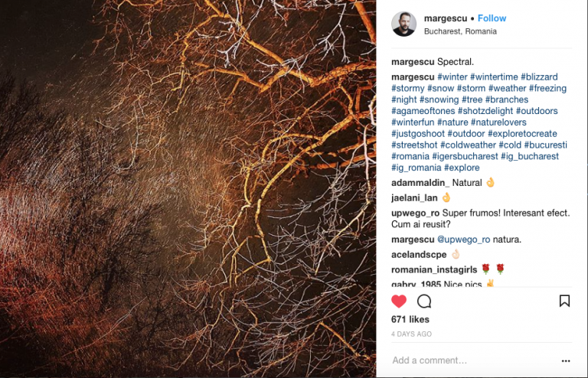The width and height of the screenshot is (588, 378).
Task: Open the @upwego_ro mention link
Action: [463, 240]
